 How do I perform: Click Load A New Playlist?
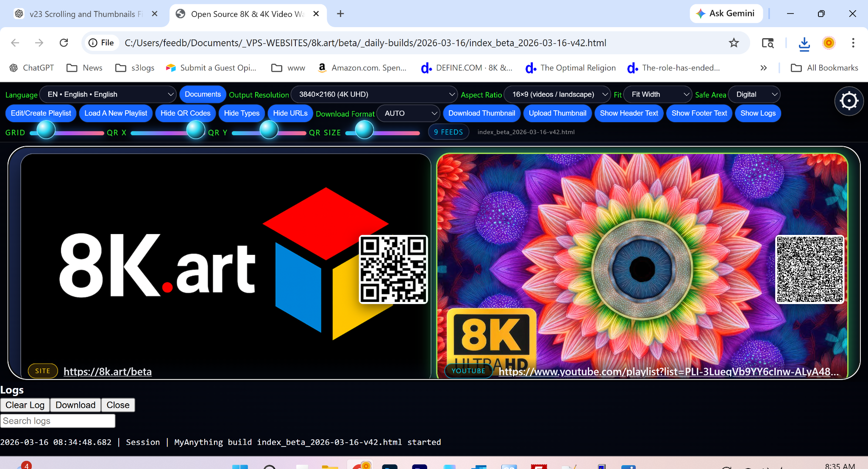point(116,113)
